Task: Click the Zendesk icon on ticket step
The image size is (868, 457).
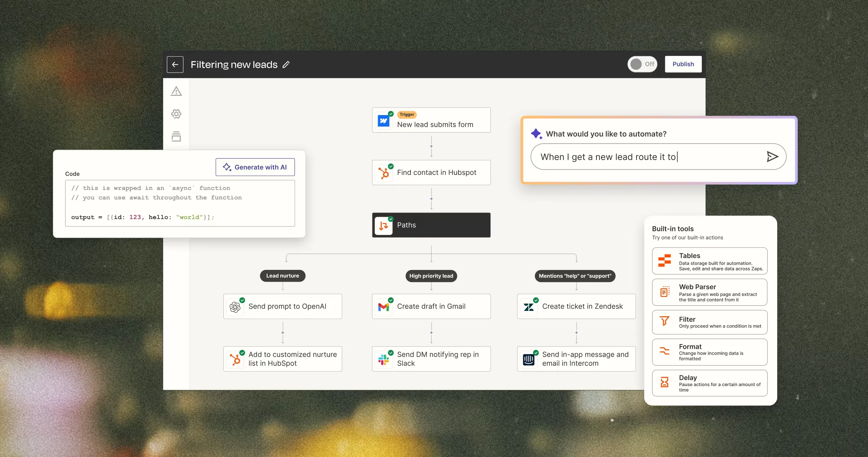Action: pos(529,307)
